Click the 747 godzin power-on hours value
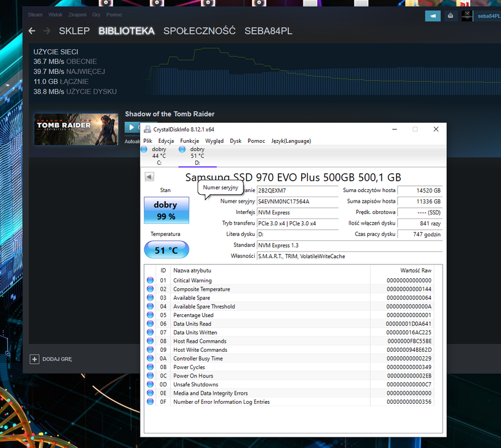501x448 pixels. (420, 234)
